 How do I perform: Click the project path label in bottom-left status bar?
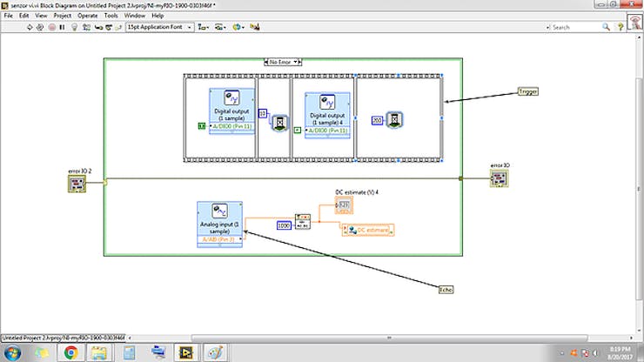click(64, 338)
